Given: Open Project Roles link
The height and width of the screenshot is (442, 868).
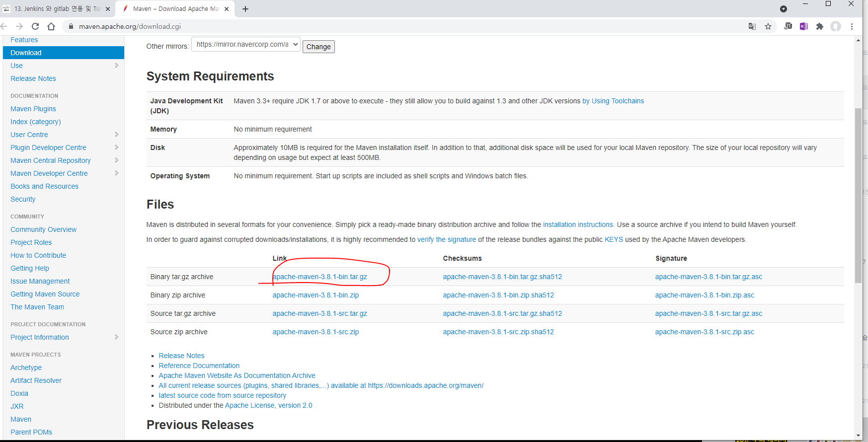Looking at the screenshot, I should coord(31,242).
